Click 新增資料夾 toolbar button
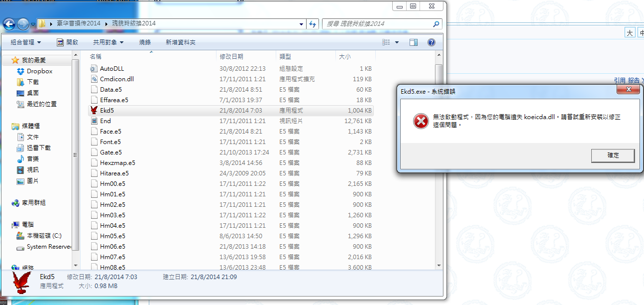This screenshot has width=644, height=305. click(181, 42)
